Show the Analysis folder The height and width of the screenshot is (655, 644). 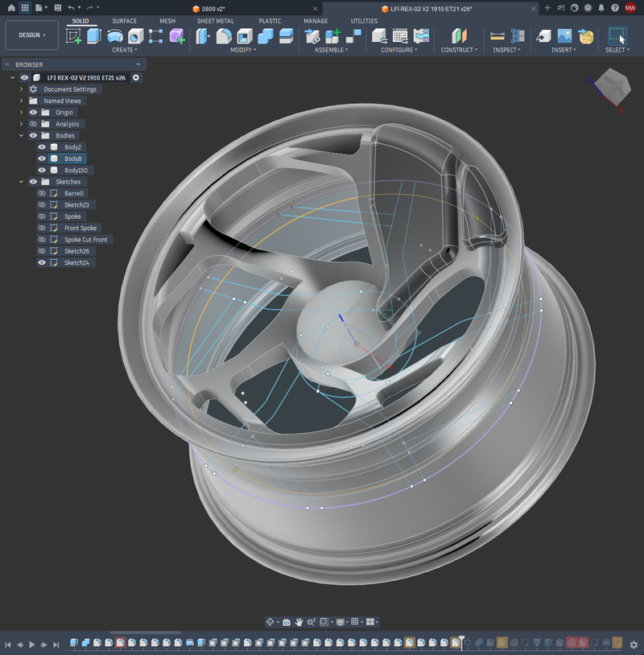[33, 124]
